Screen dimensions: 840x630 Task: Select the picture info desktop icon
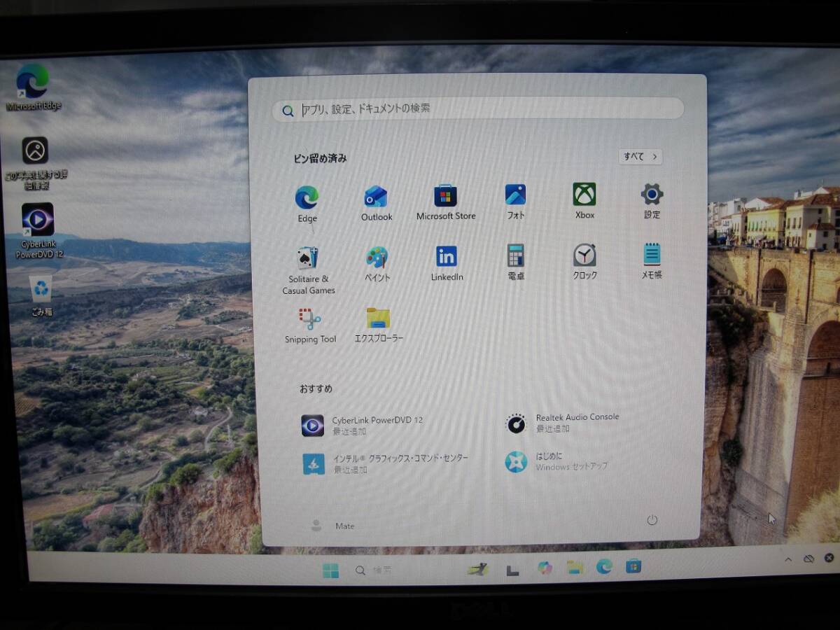click(35, 163)
